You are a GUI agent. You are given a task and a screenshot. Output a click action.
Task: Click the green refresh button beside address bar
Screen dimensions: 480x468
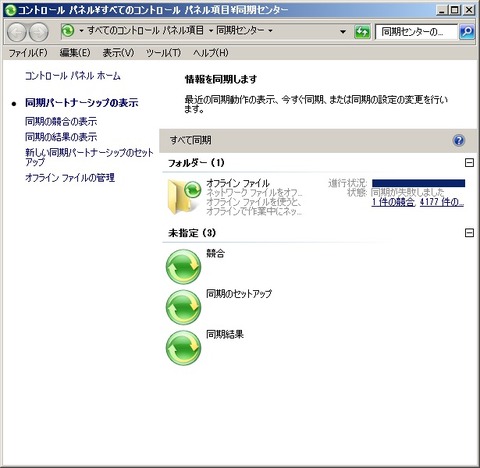point(362,32)
